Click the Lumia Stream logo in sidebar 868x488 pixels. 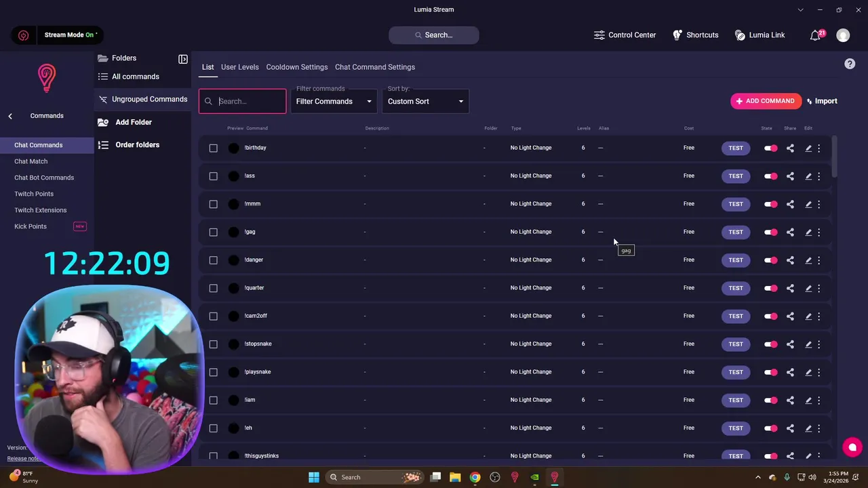[x=46, y=78]
